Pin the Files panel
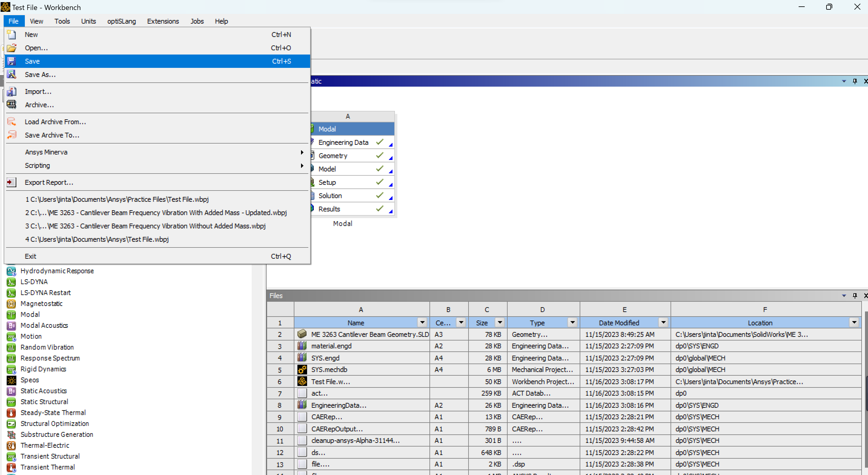Viewport: 868px width, 475px height. (x=855, y=295)
